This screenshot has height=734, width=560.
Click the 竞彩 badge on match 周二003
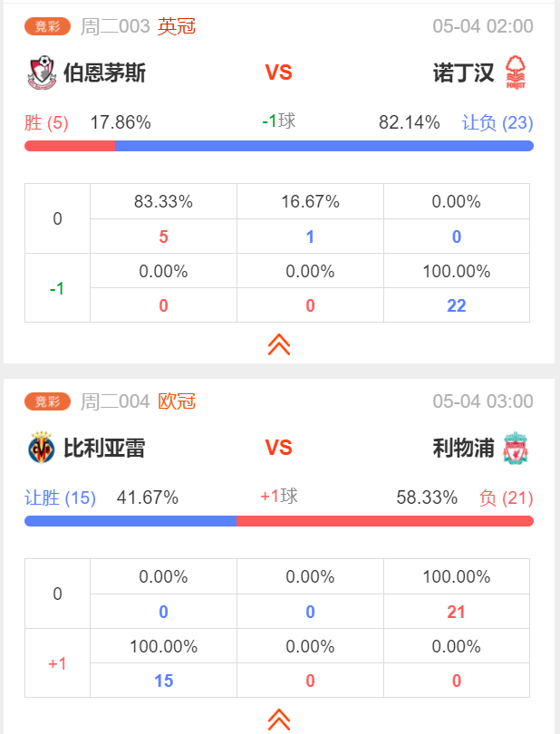click(x=48, y=26)
